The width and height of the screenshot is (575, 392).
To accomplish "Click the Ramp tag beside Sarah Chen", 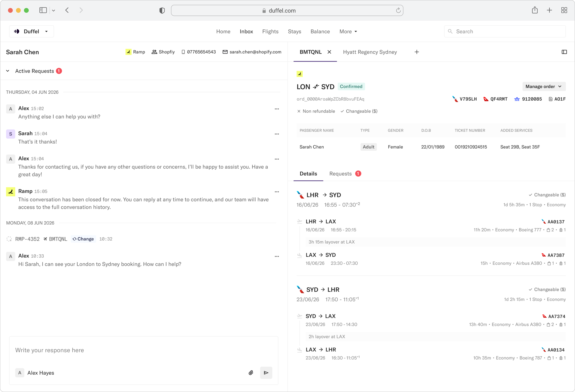I will coord(135,52).
